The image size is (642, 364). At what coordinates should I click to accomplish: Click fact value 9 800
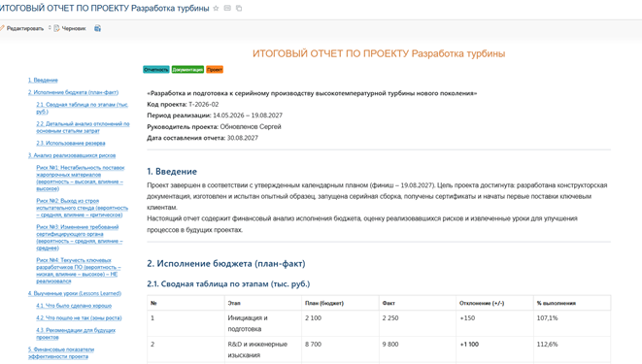tap(390, 344)
